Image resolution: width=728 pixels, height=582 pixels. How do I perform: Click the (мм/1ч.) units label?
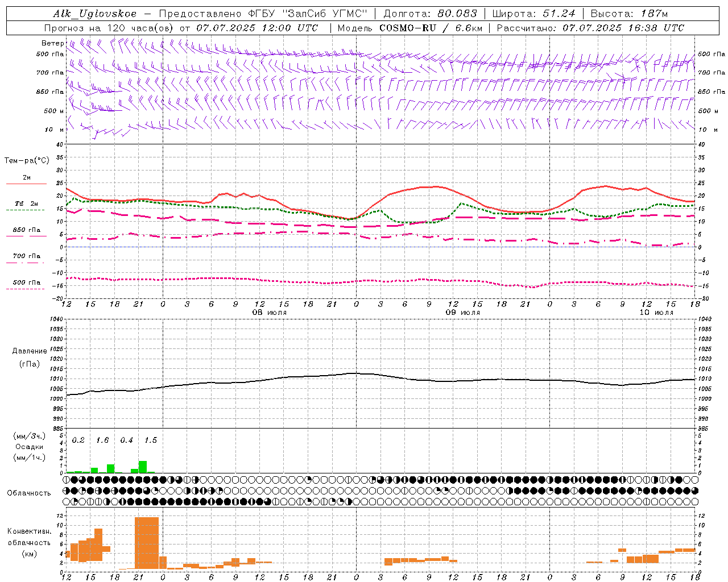coord(29,458)
